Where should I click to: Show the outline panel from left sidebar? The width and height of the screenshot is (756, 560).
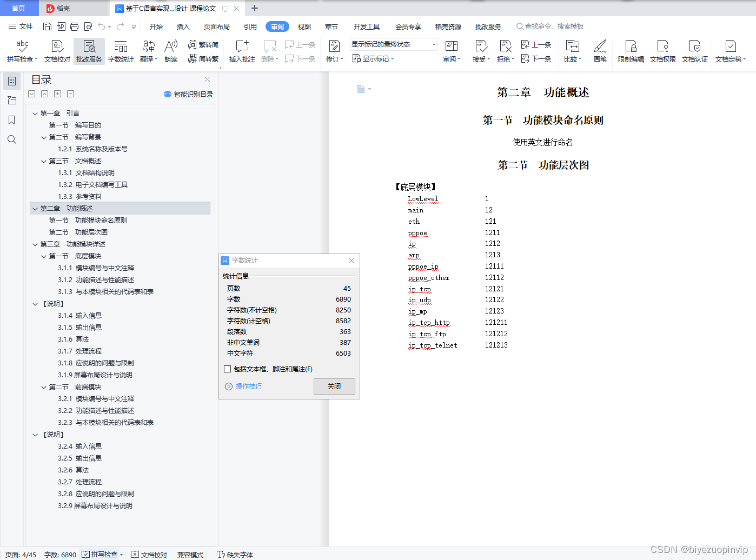click(x=12, y=81)
